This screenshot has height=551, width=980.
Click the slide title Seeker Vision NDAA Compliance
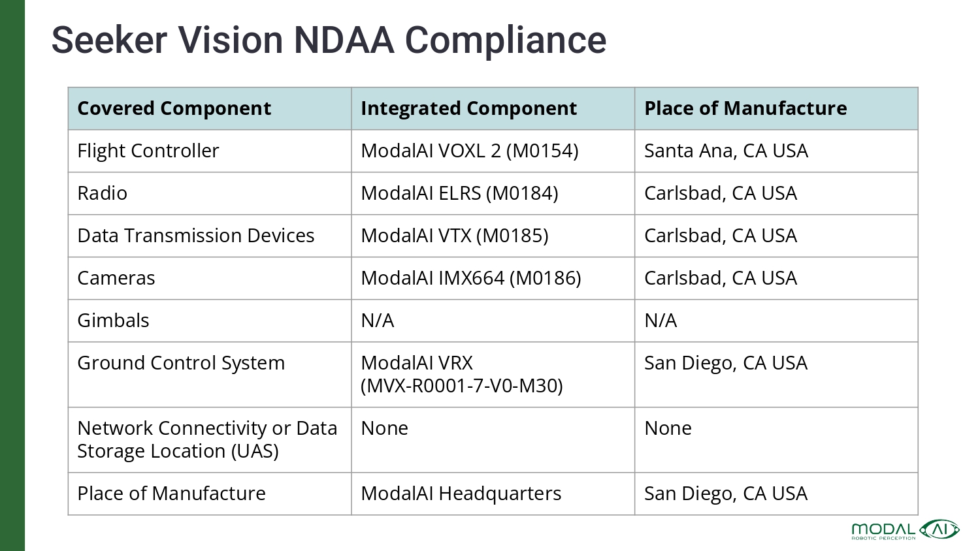pos(329,40)
